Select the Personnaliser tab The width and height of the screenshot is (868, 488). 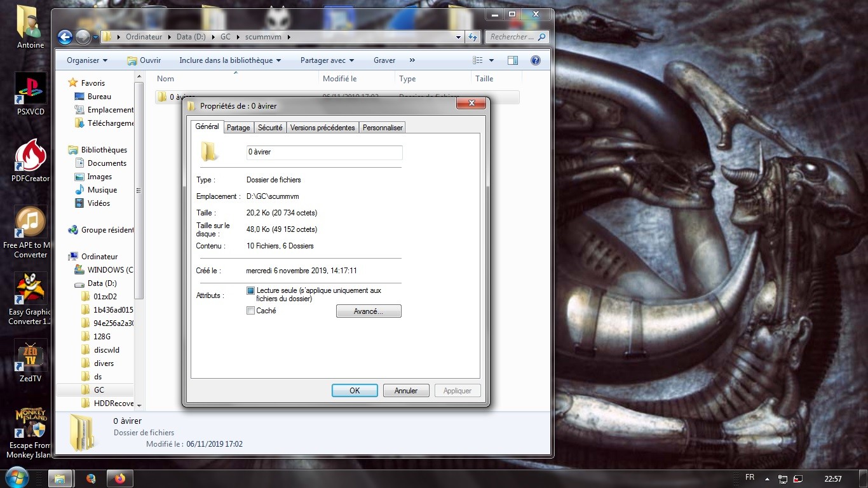(x=383, y=128)
